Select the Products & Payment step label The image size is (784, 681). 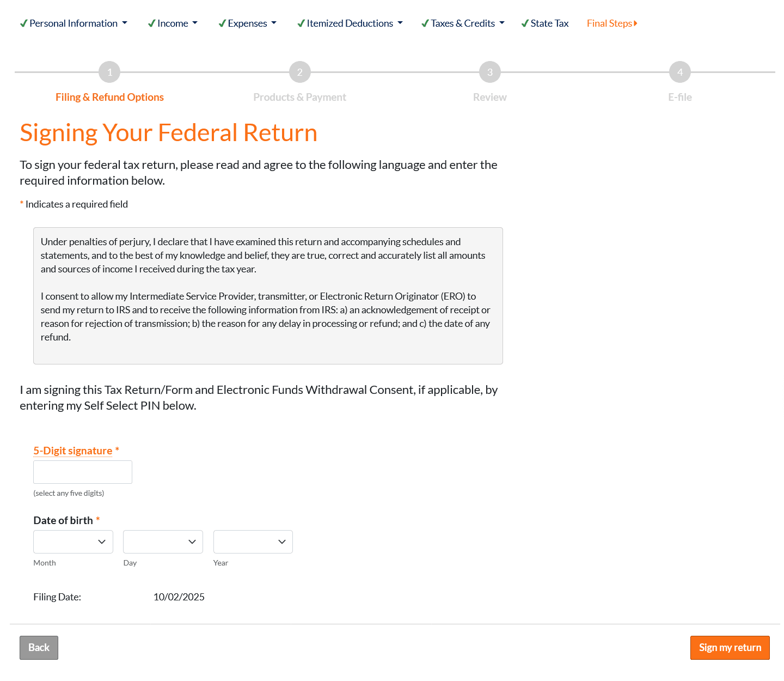point(299,97)
